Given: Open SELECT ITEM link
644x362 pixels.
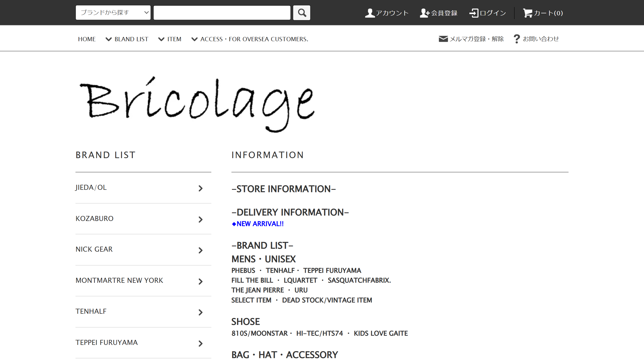Looking at the screenshot, I should (x=251, y=300).
